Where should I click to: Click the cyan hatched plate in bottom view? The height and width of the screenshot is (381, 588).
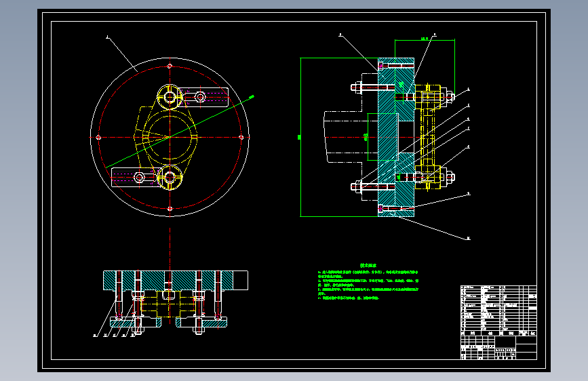click(168, 280)
